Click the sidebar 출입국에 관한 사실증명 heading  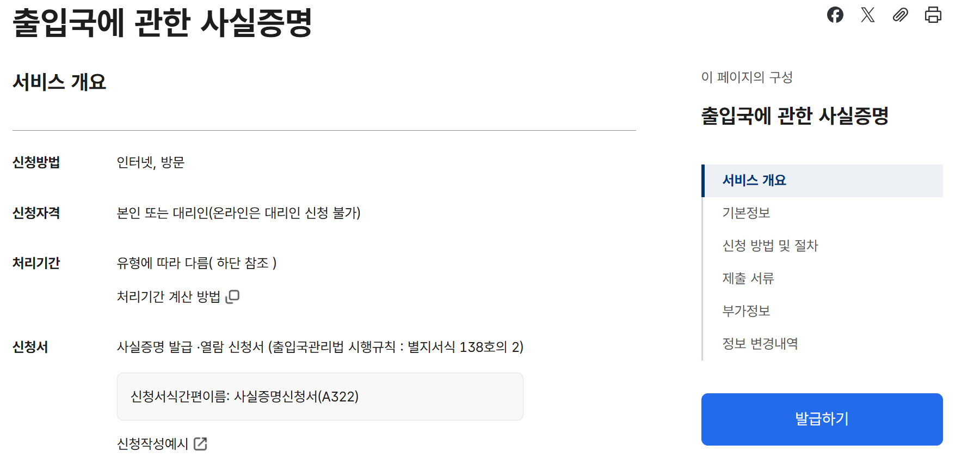(x=794, y=115)
